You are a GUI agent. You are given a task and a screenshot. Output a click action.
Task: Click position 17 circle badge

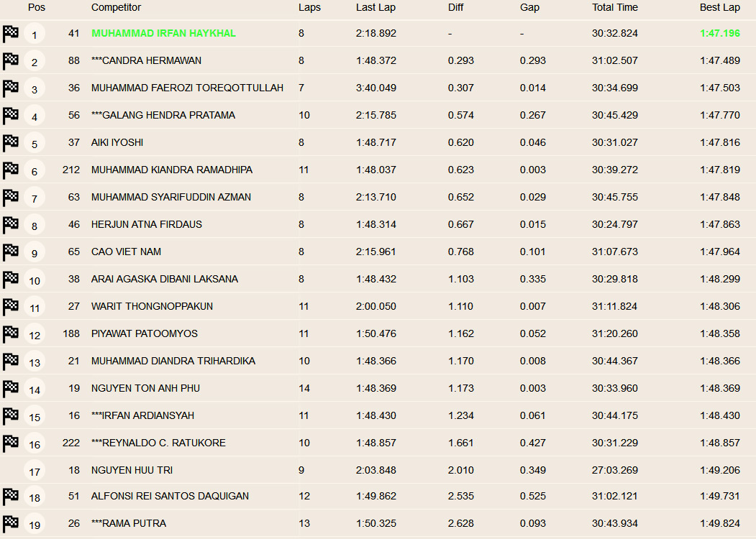pos(35,472)
